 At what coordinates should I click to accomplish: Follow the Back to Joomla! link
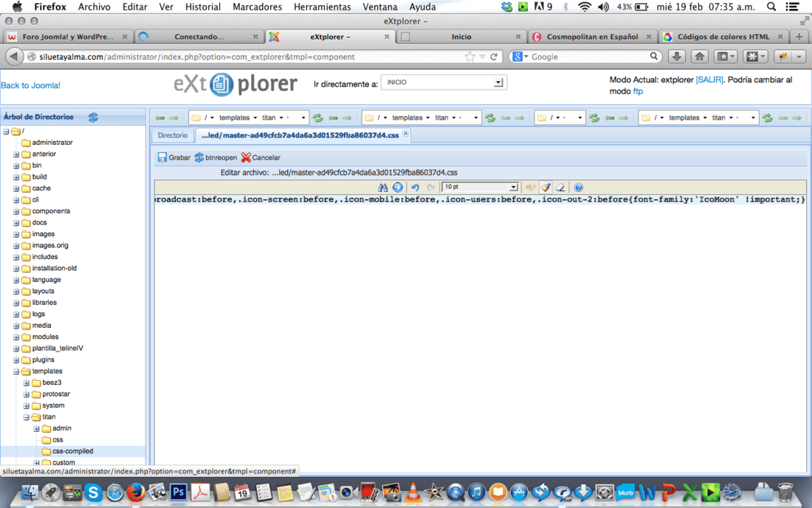(30, 86)
